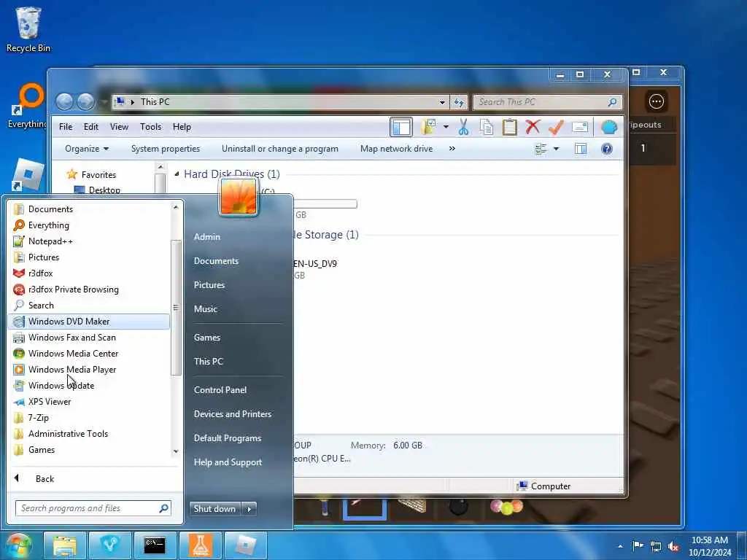Open the Recycle Bin desktop icon
This screenshot has height=560, width=747.
(28, 29)
